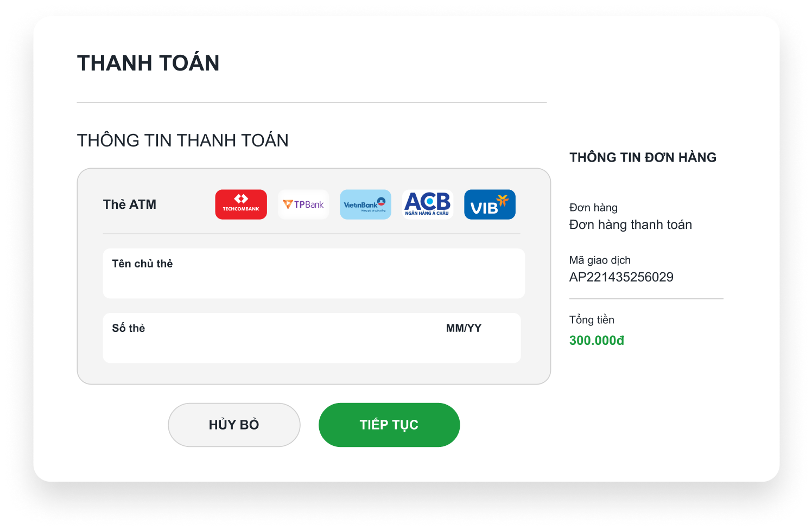Click the small Đơn hàng label

593,208
